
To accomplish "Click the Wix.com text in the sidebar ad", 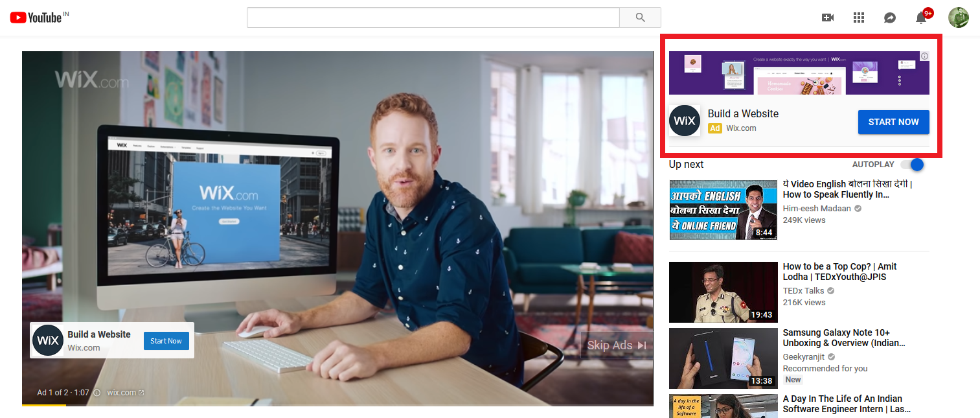I will click(741, 128).
